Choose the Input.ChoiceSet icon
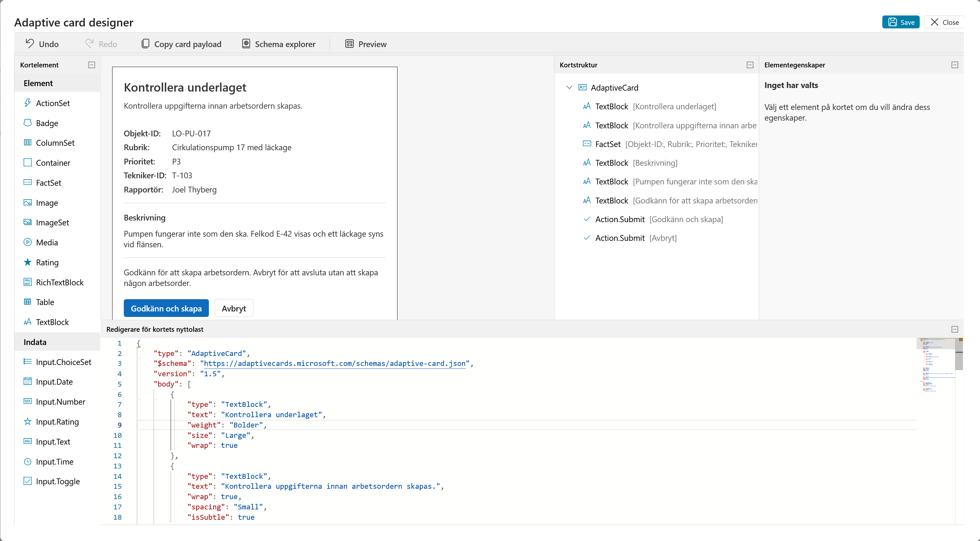The width and height of the screenshot is (980, 541). [x=27, y=362]
